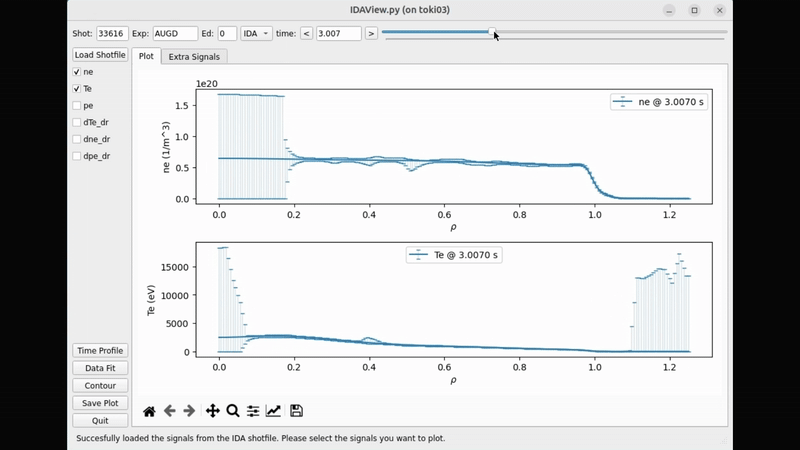Image resolution: width=800 pixels, height=450 pixels.
Task: Open the configure subplots icon
Action: click(253, 411)
